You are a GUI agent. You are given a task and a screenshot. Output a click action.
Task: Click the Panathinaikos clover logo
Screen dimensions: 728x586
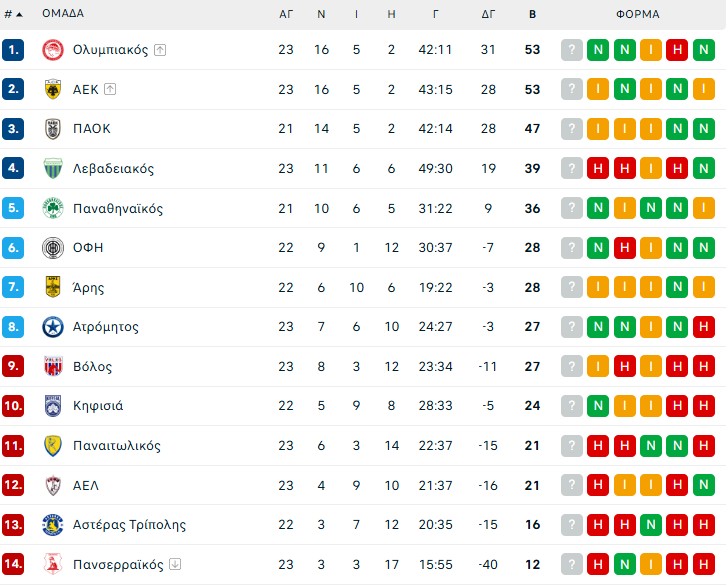(x=53, y=208)
